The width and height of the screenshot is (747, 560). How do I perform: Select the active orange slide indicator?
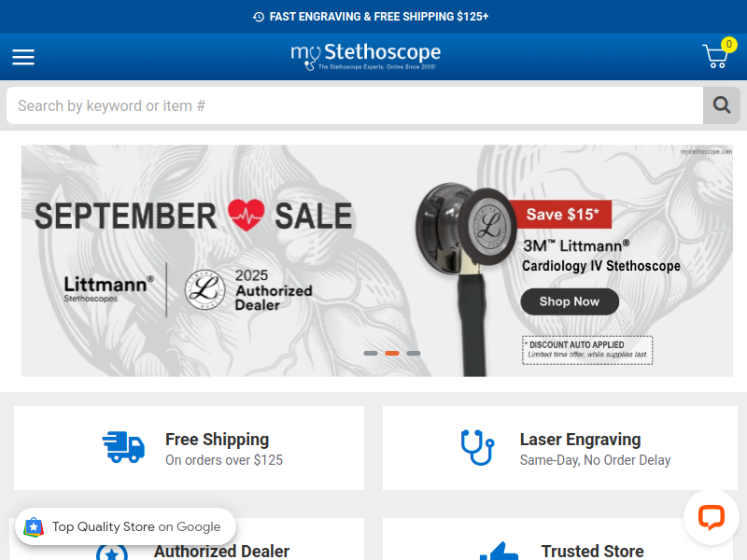pos(392,354)
